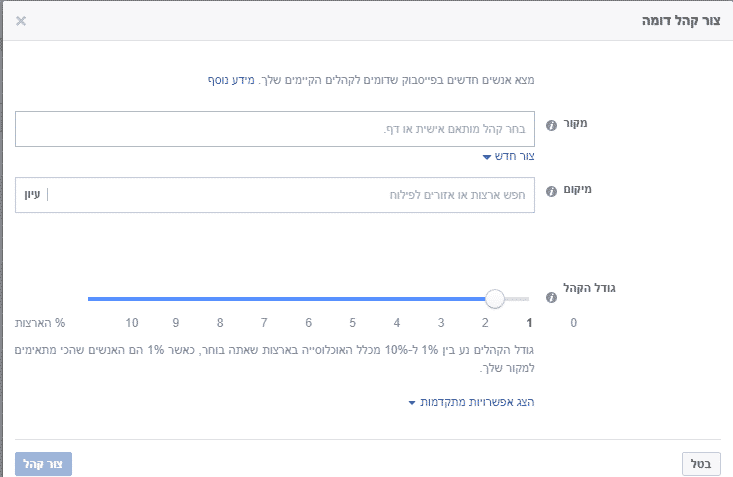
Task: Click the צור קהל button
Action: coord(43,464)
